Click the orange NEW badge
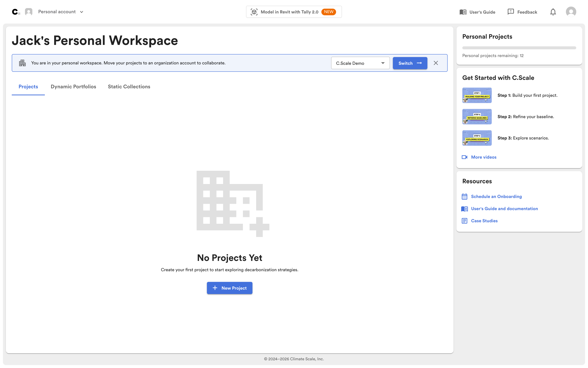The height and width of the screenshot is (368, 588). (x=329, y=12)
